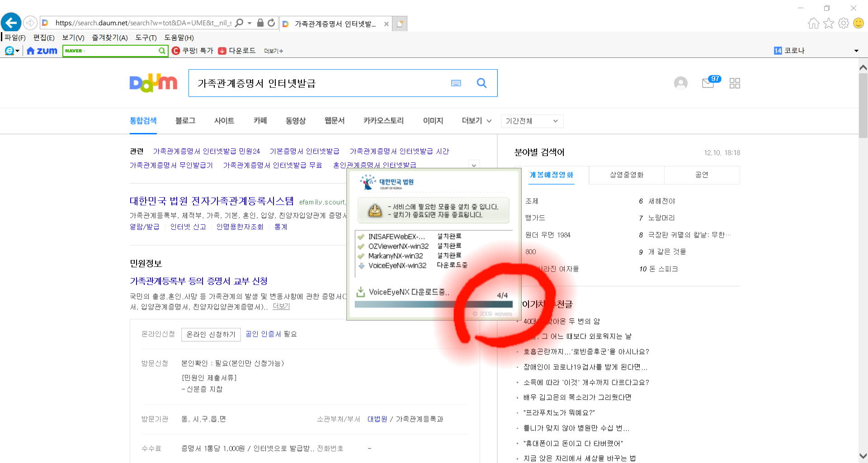Select the 공연 tab

pos(702,175)
